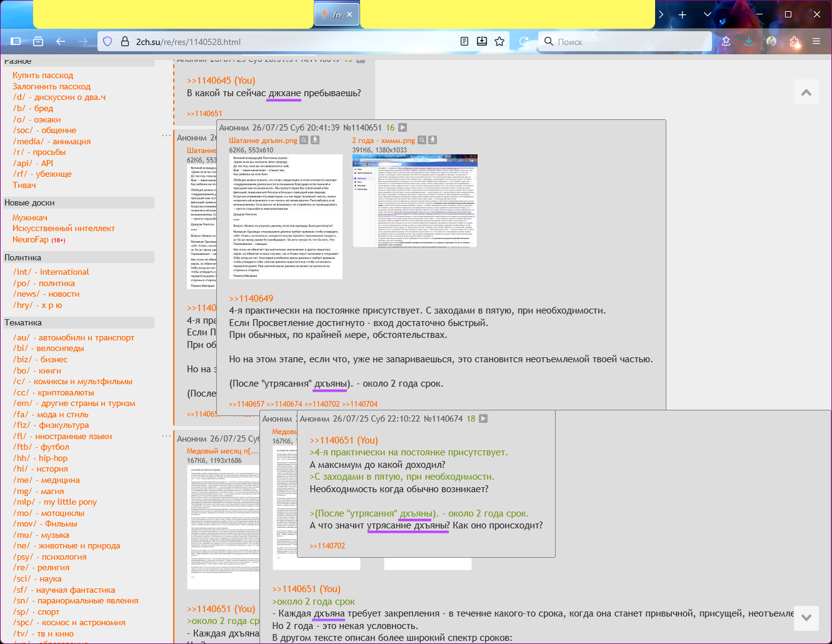
Task: Close the /re tab
Action: [x=349, y=14]
